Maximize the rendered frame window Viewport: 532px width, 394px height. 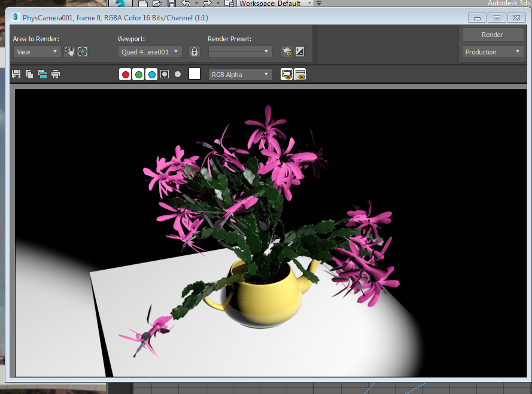[497, 17]
